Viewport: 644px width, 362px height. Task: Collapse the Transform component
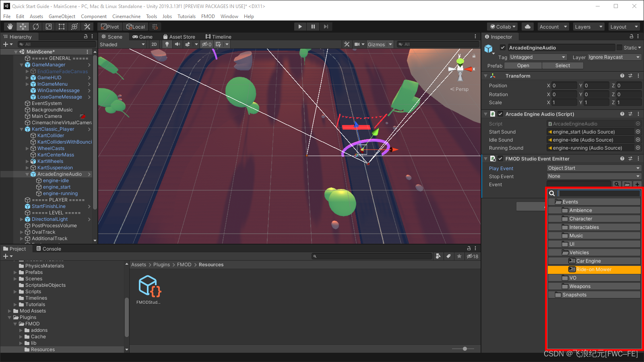485,76
